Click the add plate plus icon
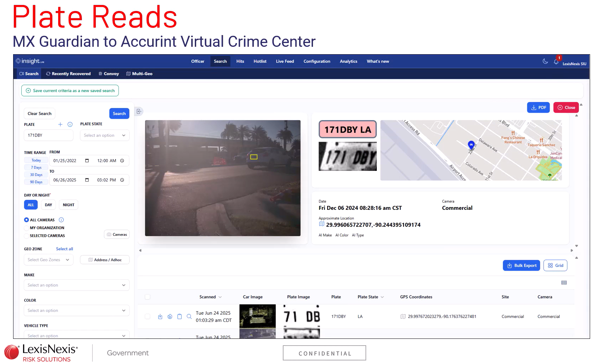 point(60,124)
